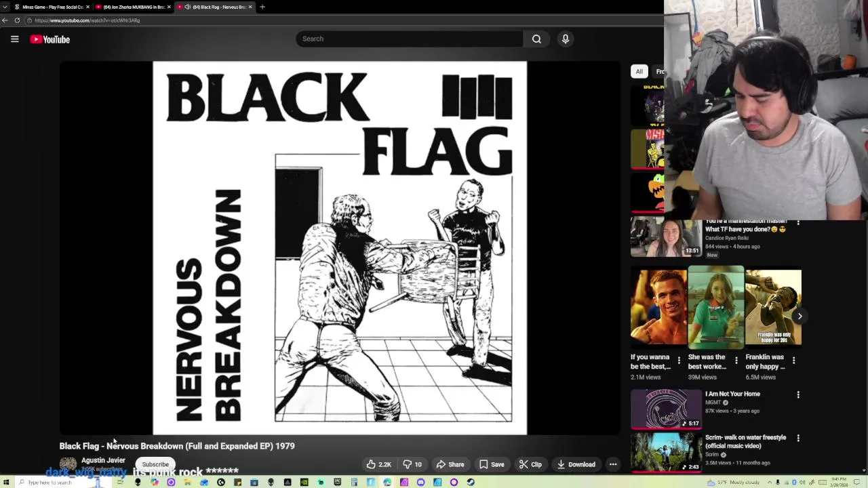Open more actions three-dot menu

tap(613, 464)
